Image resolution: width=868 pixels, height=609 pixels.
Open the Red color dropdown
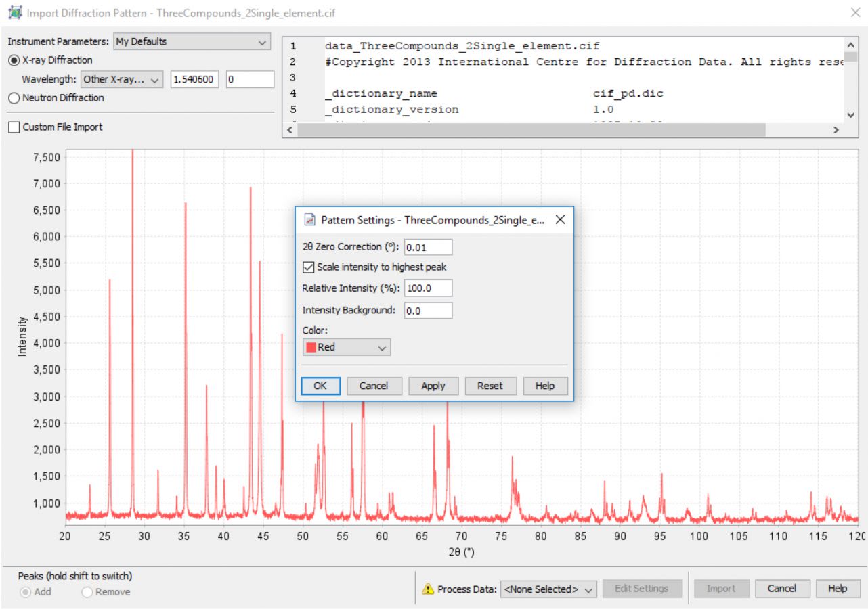coord(347,347)
